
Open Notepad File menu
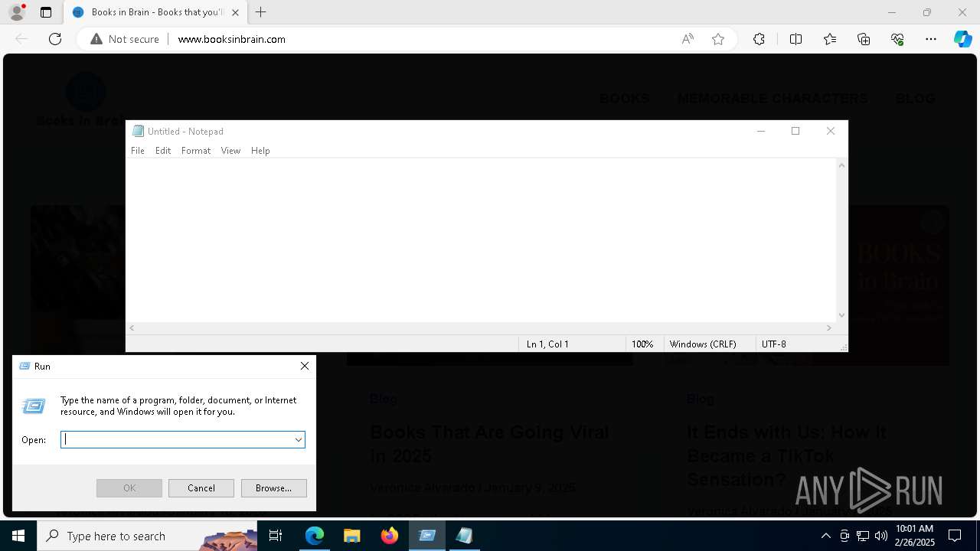pyautogui.click(x=138, y=151)
